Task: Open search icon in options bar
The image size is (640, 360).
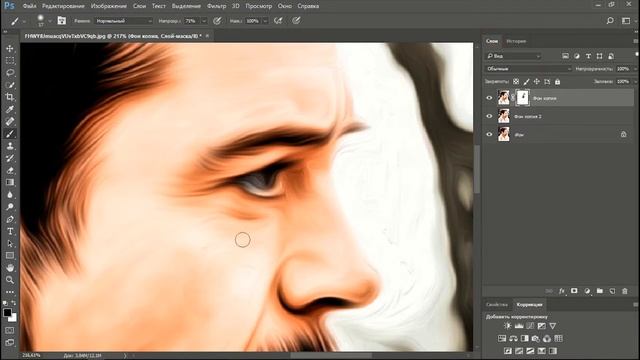Action: (610, 20)
